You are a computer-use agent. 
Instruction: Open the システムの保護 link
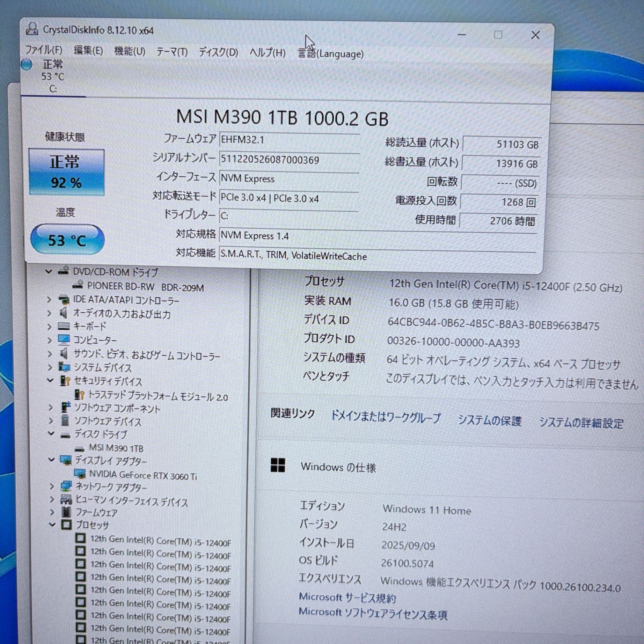coord(490,420)
